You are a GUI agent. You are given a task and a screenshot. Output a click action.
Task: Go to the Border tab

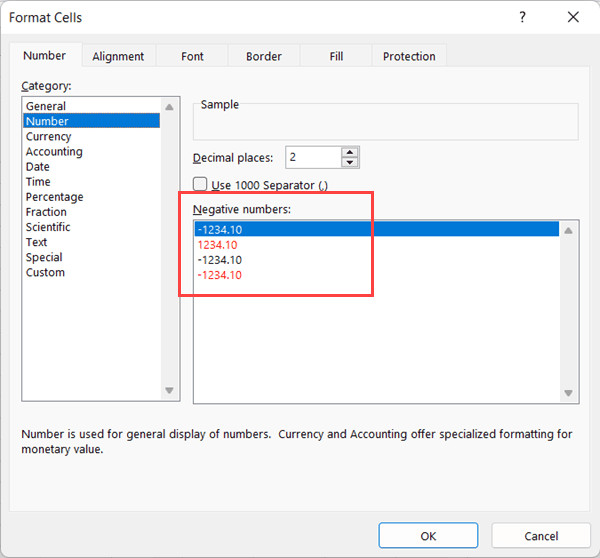[264, 57]
